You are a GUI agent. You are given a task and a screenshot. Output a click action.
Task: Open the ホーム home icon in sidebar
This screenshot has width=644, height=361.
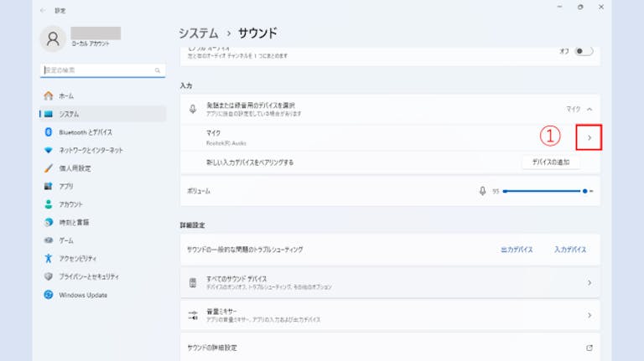point(49,96)
